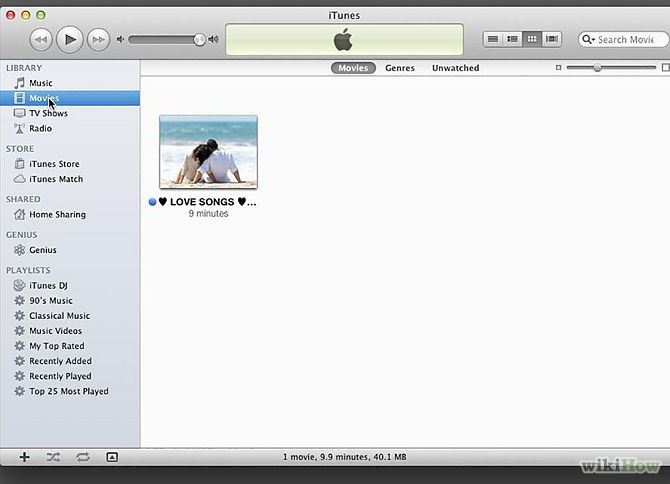Switch to List view
This screenshot has height=484, width=670.
493,39
